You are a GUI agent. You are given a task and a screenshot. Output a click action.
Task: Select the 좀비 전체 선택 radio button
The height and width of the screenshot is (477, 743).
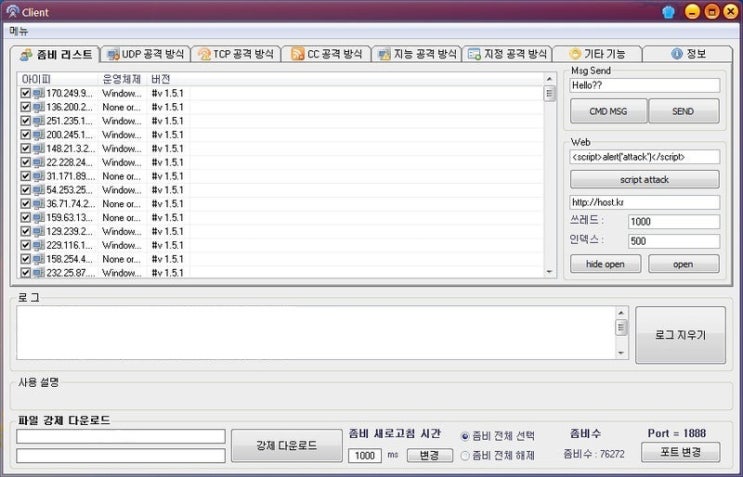point(465,436)
